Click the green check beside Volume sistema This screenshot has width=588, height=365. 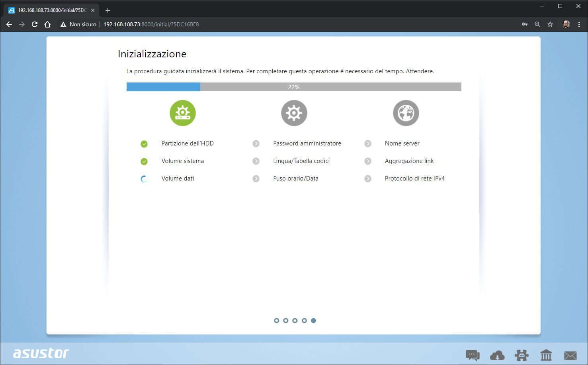click(144, 161)
